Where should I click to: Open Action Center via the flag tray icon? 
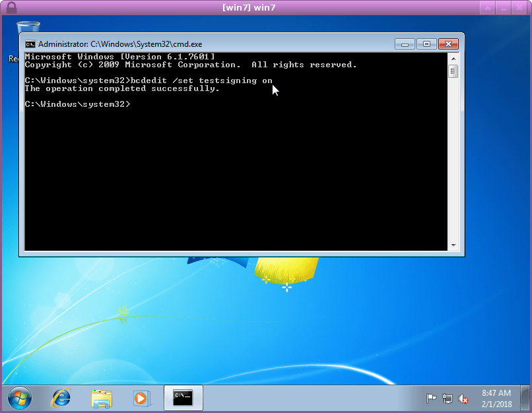[x=432, y=398]
